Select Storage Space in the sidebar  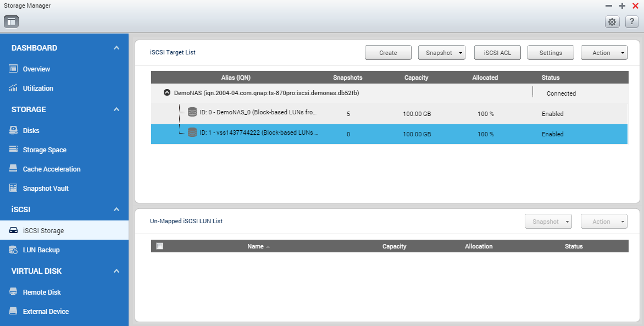click(x=44, y=150)
